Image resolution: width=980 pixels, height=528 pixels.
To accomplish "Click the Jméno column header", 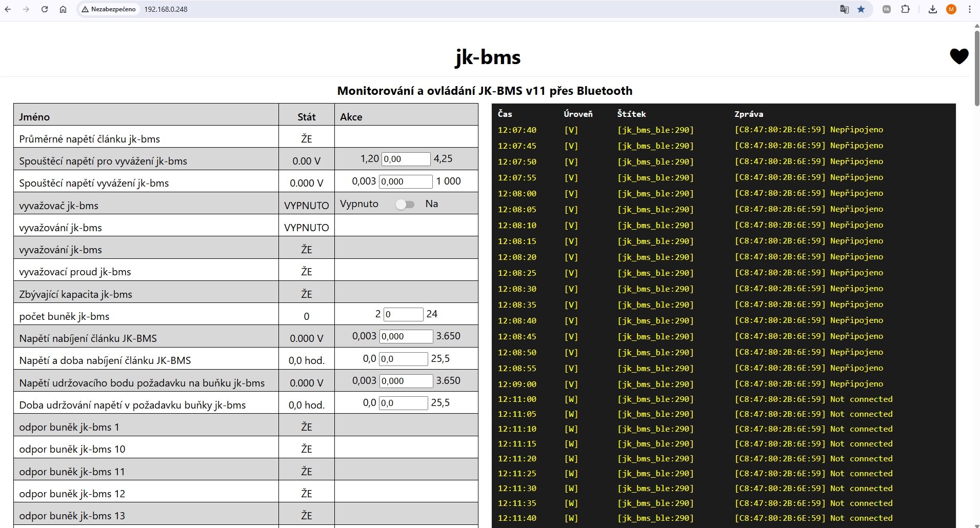I will click(x=34, y=117).
